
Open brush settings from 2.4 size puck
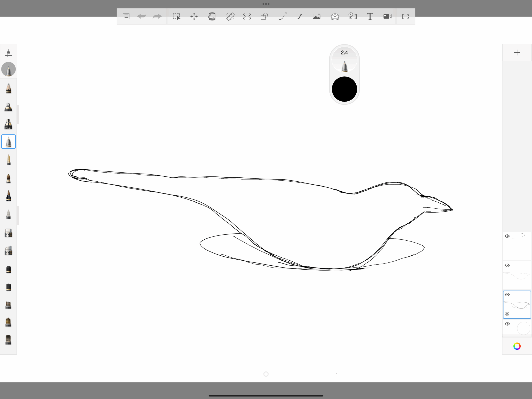[344, 60]
